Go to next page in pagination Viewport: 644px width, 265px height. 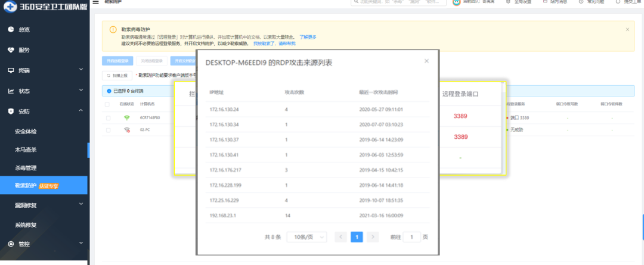(x=373, y=237)
